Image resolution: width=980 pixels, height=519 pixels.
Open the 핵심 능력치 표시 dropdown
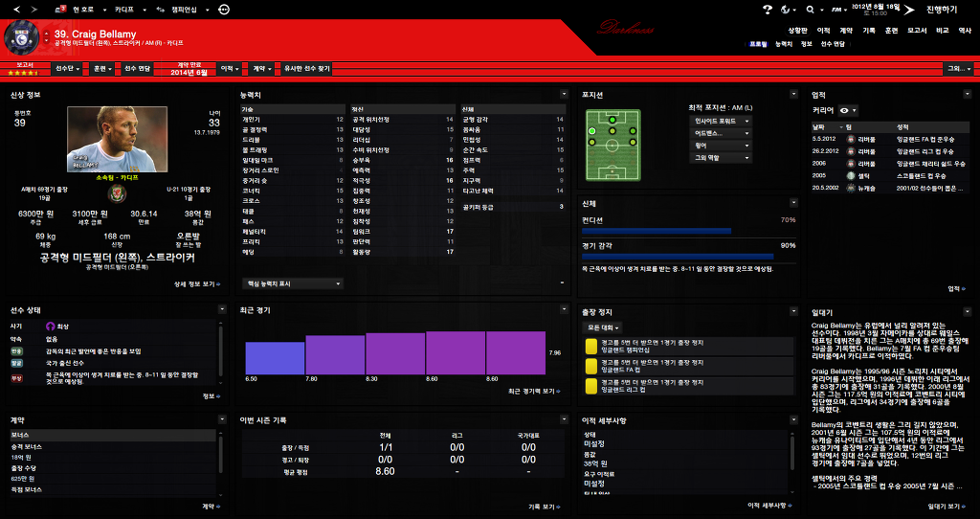(293, 283)
